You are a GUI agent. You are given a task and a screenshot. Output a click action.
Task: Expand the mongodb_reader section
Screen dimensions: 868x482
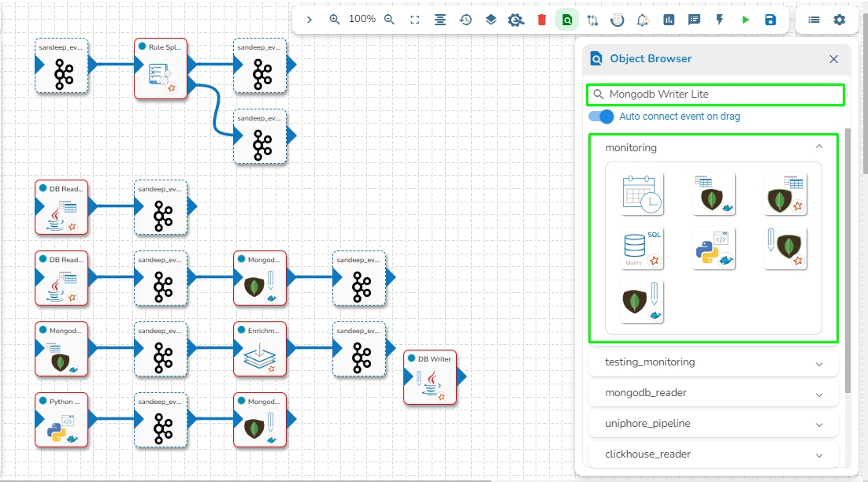pyautogui.click(x=819, y=393)
